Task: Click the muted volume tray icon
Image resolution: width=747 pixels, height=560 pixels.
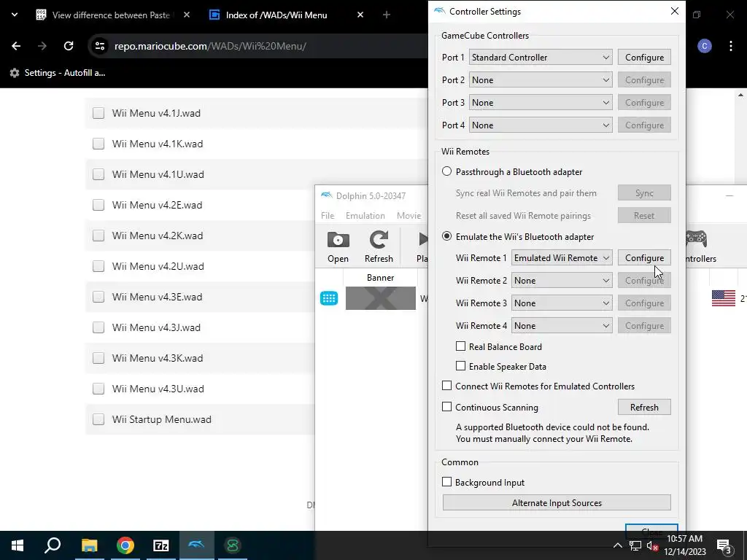Action: (653, 546)
